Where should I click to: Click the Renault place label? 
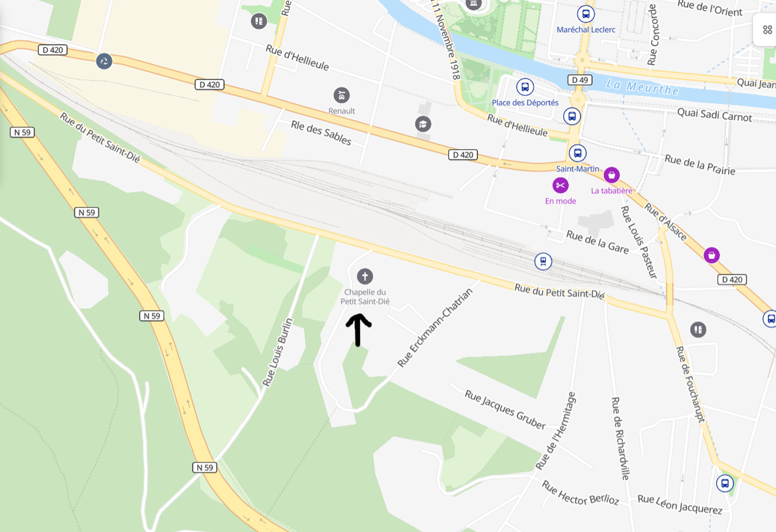[x=342, y=111]
